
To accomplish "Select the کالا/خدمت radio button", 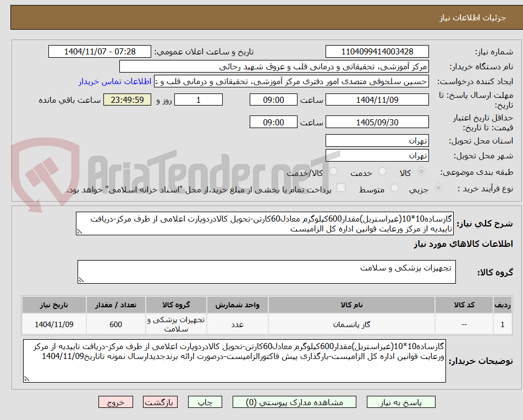I will point(333,172).
